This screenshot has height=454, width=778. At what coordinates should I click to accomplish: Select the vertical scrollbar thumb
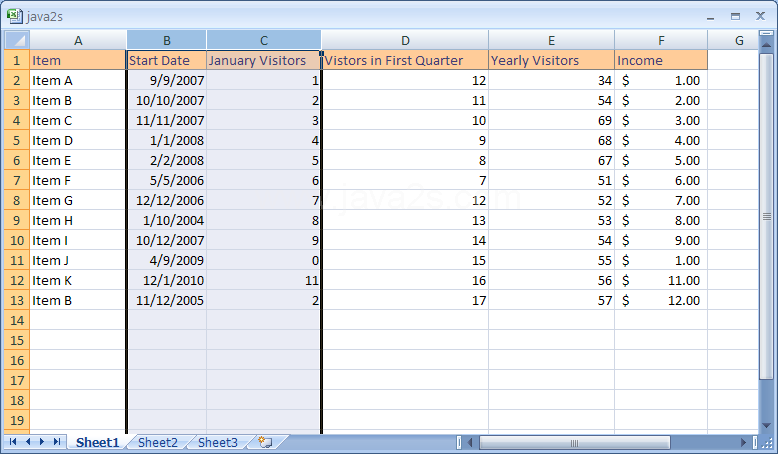click(766, 216)
